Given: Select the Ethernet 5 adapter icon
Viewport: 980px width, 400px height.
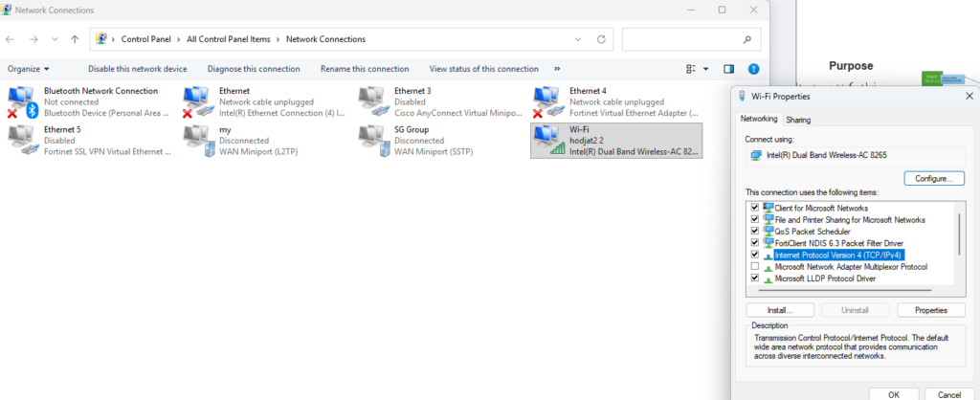Looking at the screenshot, I should click(x=23, y=141).
